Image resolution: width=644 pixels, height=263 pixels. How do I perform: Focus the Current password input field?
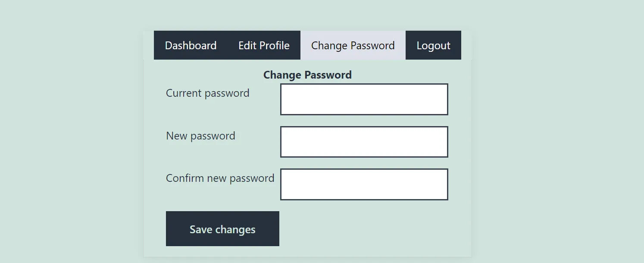[x=364, y=99]
